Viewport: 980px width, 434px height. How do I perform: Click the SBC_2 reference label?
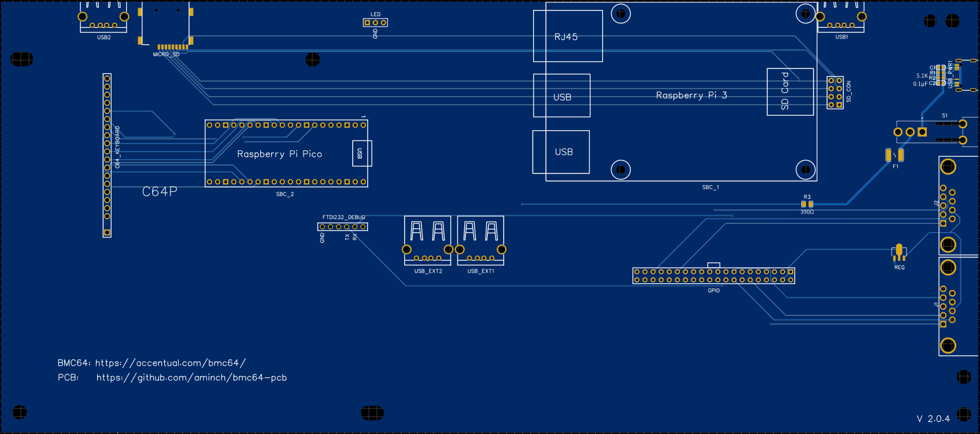[x=285, y=194]
